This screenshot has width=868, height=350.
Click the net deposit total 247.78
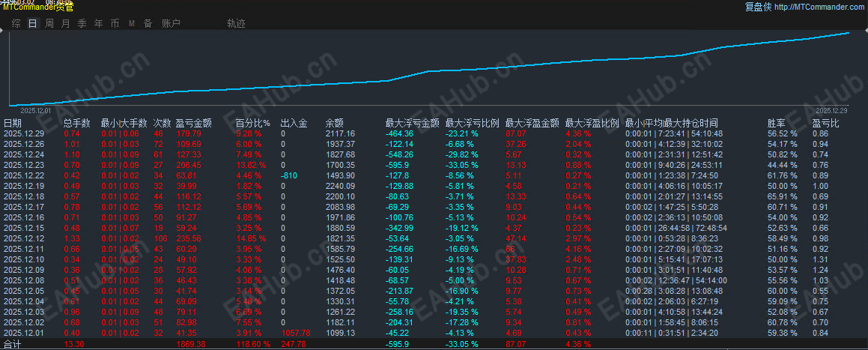[x=294, y=345]
